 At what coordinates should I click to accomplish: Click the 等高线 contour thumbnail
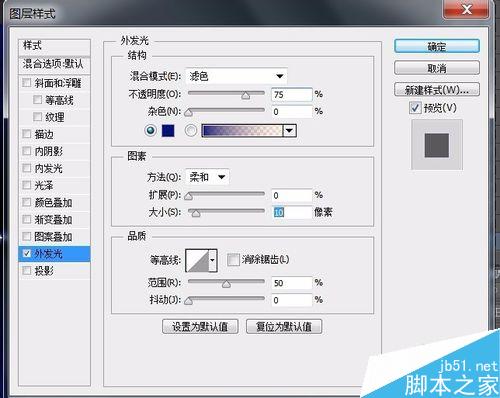click(x=197, y=260)
